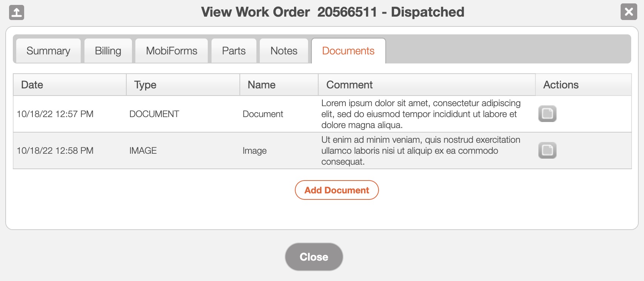Click the Comment column header

coord(349,85)
